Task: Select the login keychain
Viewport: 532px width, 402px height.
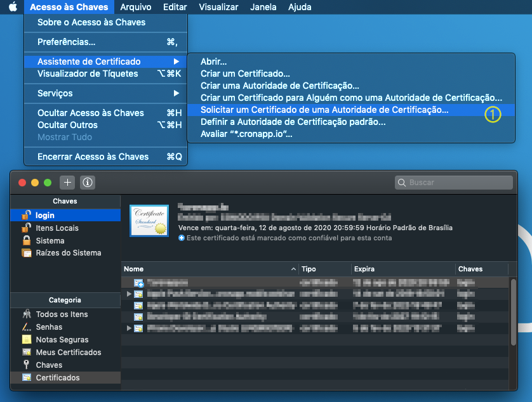Action: pos(66,215)
